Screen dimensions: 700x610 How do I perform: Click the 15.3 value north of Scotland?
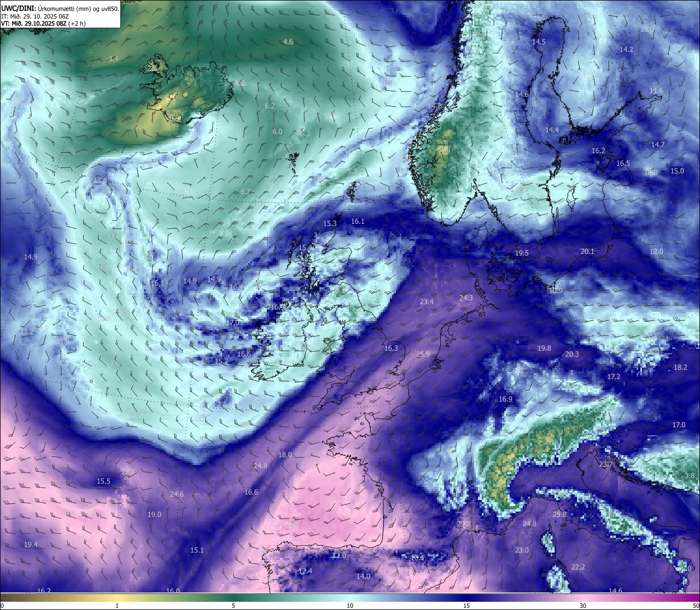(330, 224)
